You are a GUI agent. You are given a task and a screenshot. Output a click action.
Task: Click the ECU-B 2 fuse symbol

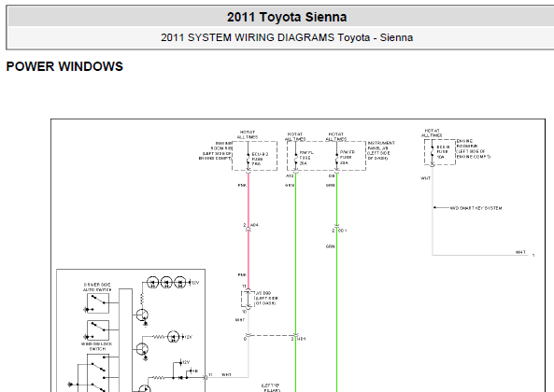[x=248, y=159]
